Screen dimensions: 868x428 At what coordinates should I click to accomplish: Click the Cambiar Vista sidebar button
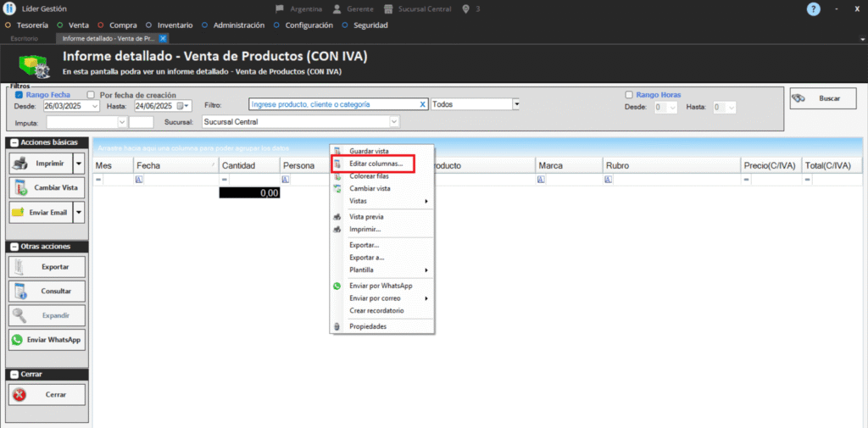pos(47,187)
